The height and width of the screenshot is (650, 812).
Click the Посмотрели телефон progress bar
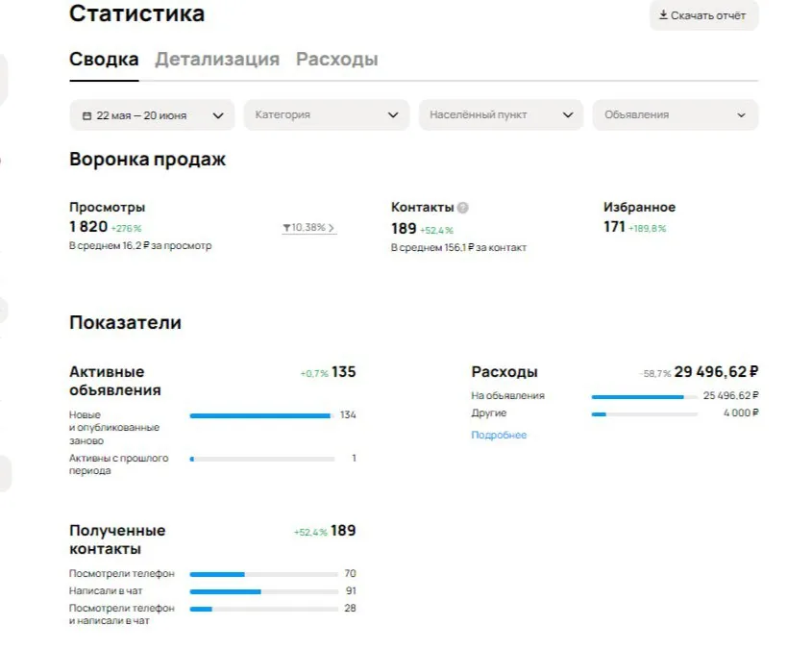264,574
